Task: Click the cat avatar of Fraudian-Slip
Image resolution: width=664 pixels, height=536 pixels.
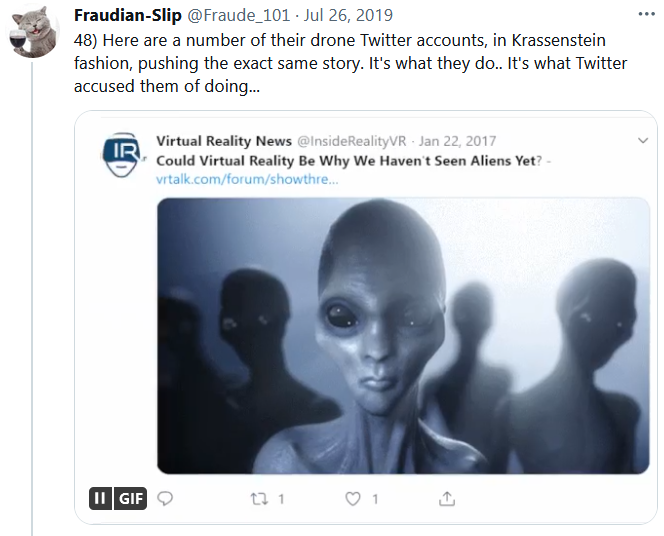Action: point(34,33)
